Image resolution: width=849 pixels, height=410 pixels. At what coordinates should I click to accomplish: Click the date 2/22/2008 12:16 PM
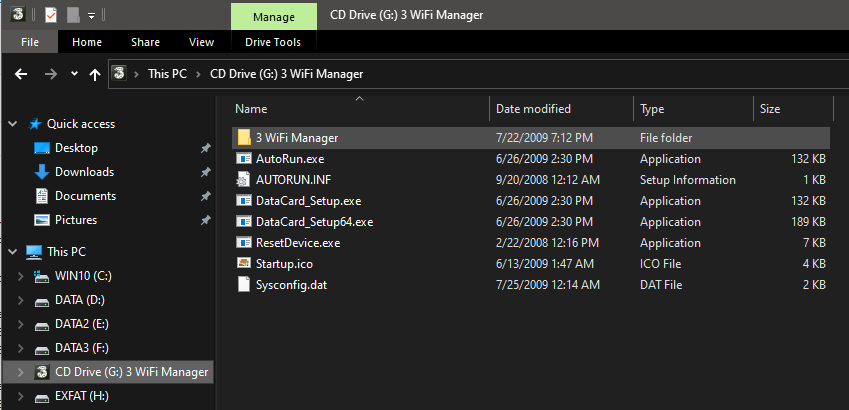pos(547,243)
